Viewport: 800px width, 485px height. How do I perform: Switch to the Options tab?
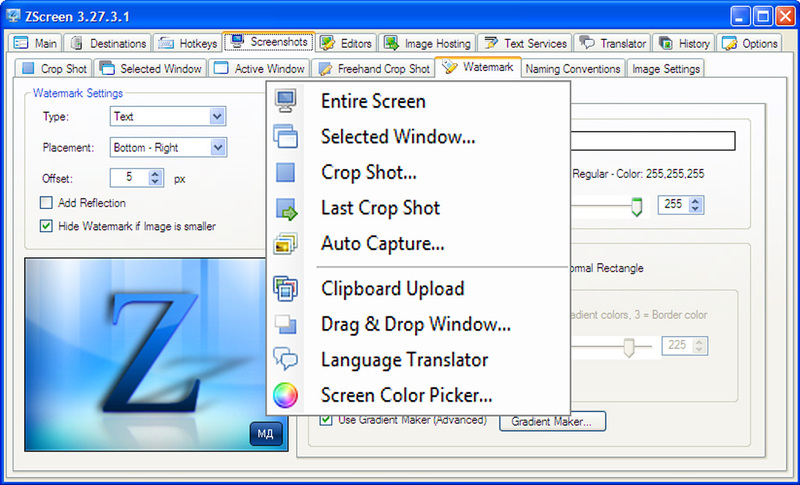pos(749,43)
